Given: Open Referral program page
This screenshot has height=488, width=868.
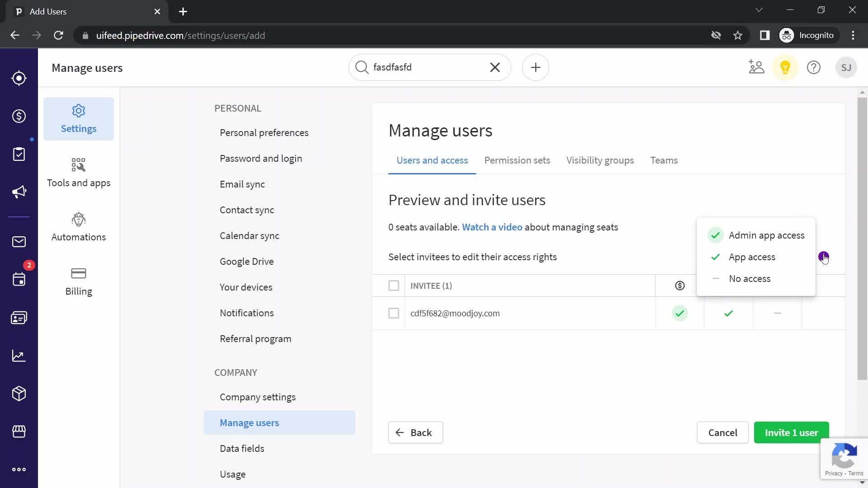Looking at the screenshot, I should point(255,339).
